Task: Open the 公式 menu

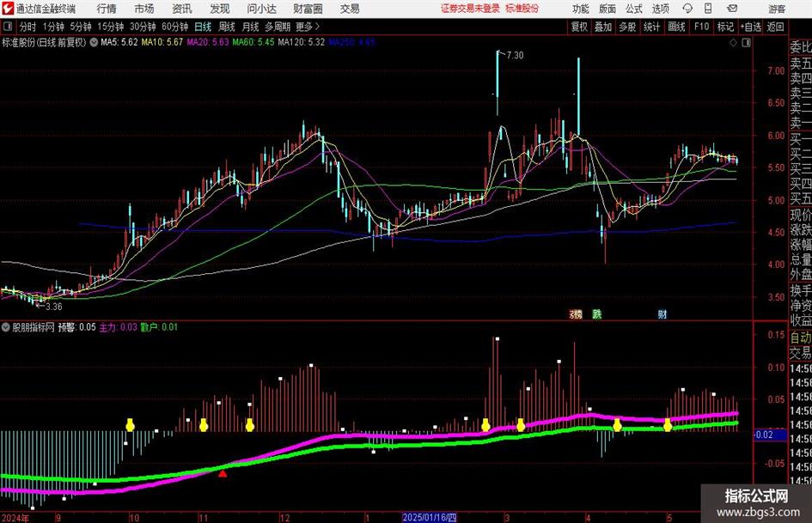Action: click(x=633, y=9)
